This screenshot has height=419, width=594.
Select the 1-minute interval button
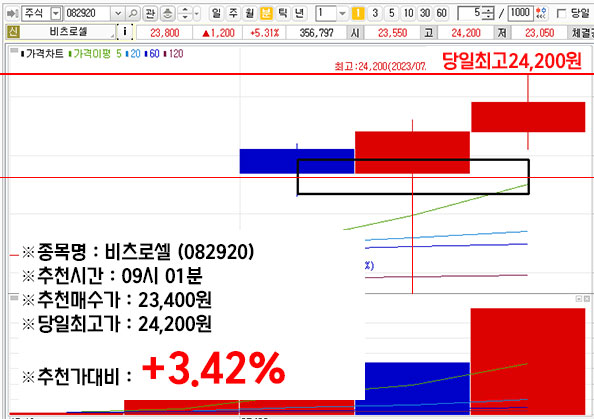(x=358, y=14)
